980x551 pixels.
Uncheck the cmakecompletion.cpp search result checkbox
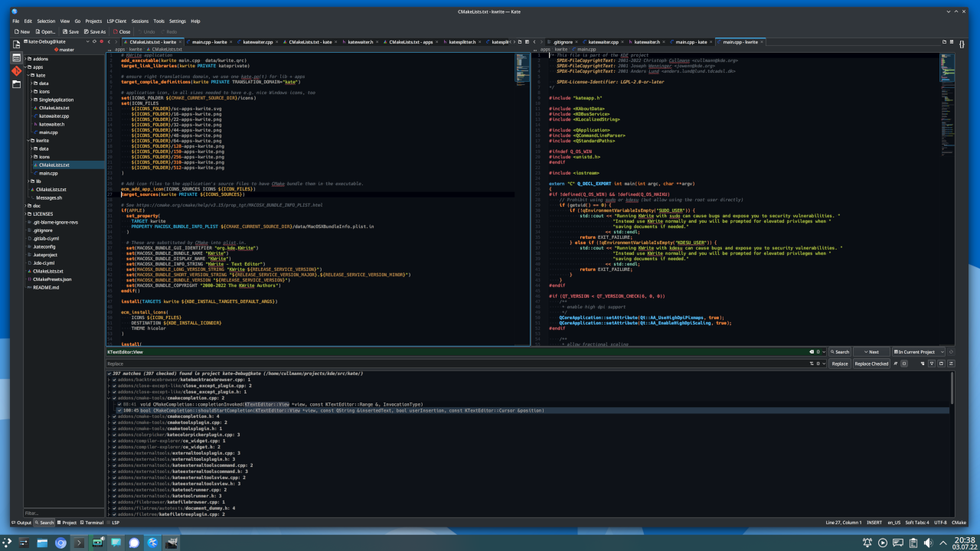click(115, 398)
